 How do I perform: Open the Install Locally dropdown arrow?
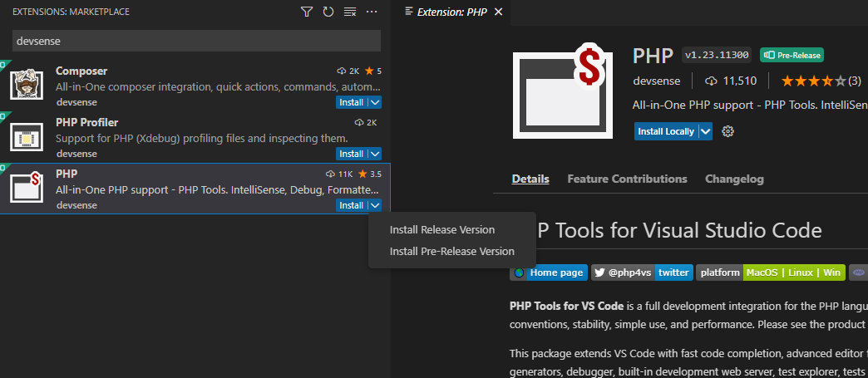click(x=706, y=131)
